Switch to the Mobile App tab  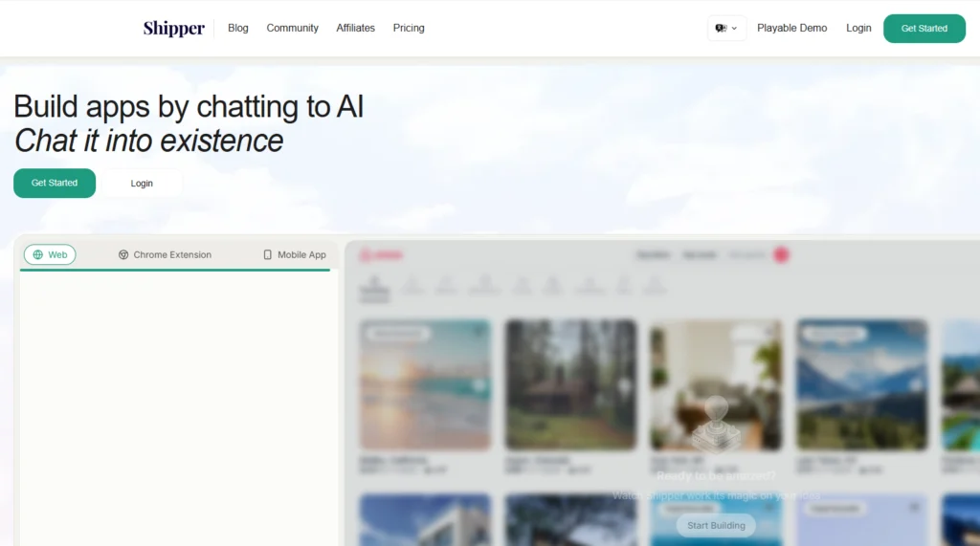click(x=295, y=255)
